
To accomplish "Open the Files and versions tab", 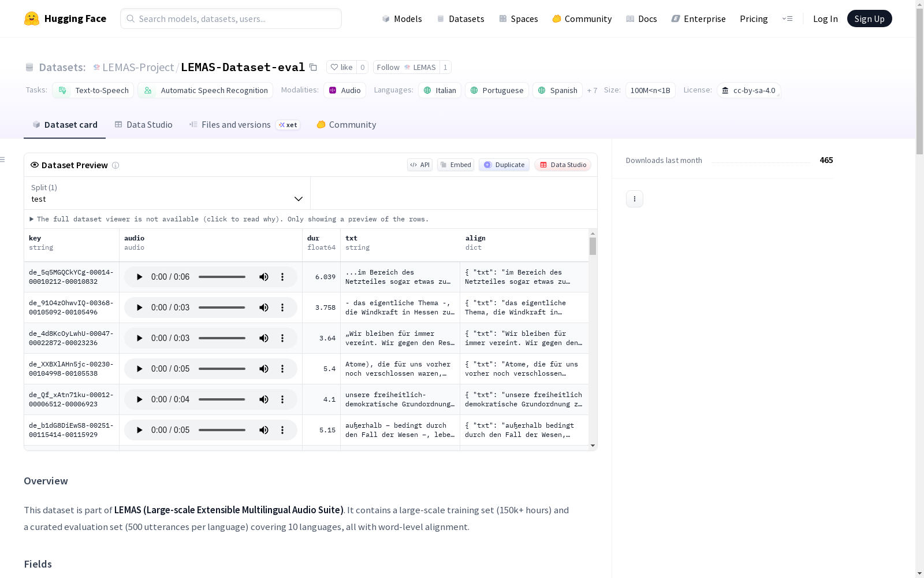I will (x=244, y=124).
